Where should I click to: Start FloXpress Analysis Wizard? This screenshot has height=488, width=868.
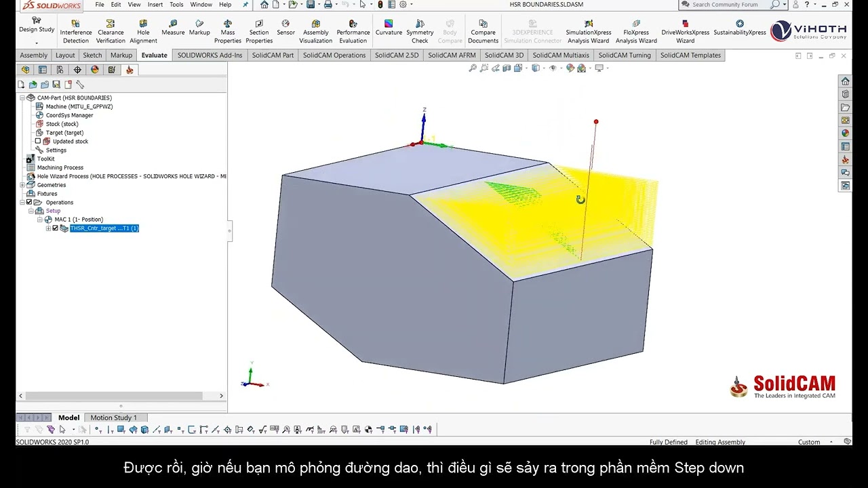(636, 32)
